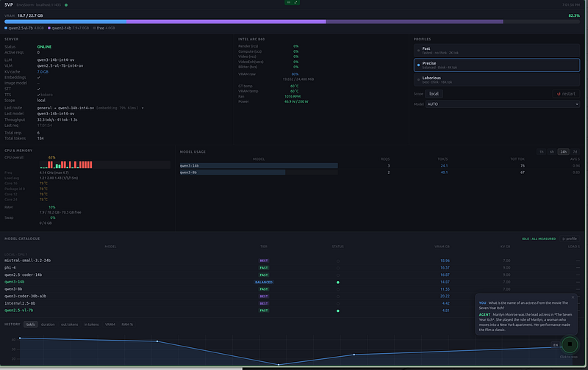Screen dimensions: 588x370
Task: Click the first data point on history chart
Action: click(x=20, y=338)
